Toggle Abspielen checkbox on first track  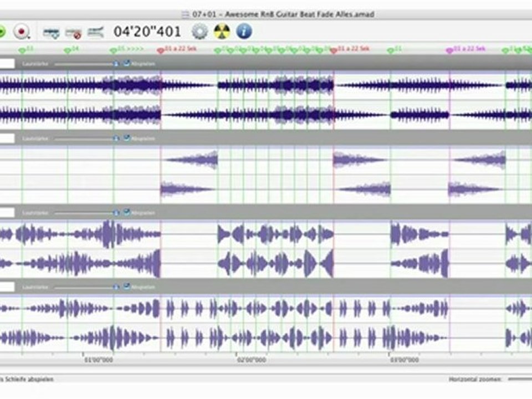click(126, 63)
